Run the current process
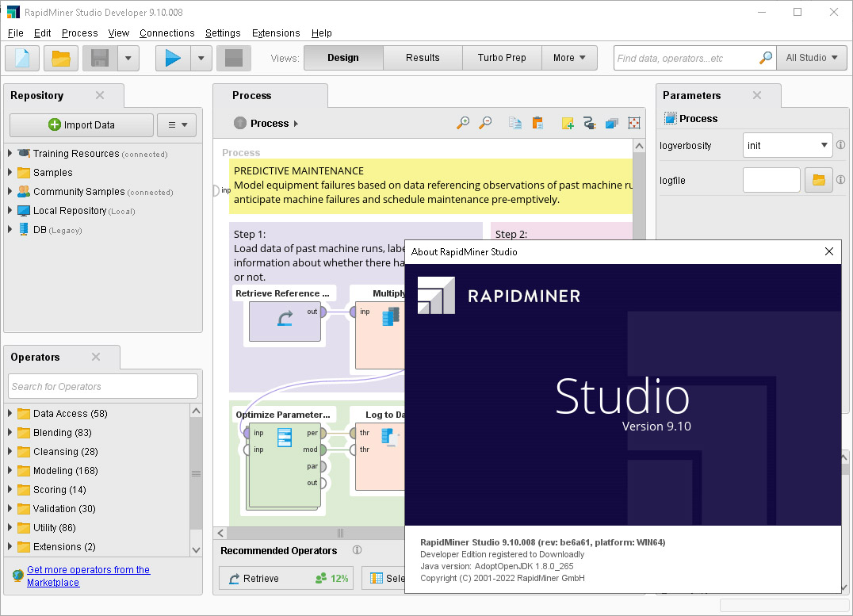Screen dimensions: 853x616 pyautogui.click(x=173, y=58)
